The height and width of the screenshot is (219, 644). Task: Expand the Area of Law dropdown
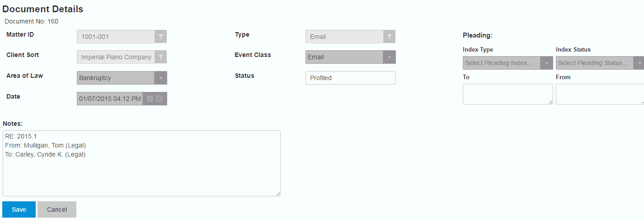(x=160, y=78)
